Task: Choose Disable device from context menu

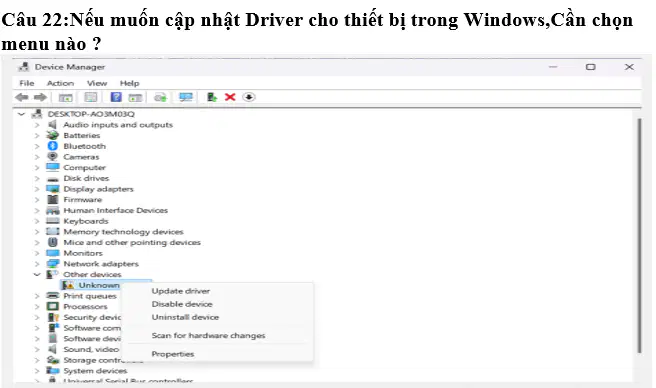Action: 182,304
